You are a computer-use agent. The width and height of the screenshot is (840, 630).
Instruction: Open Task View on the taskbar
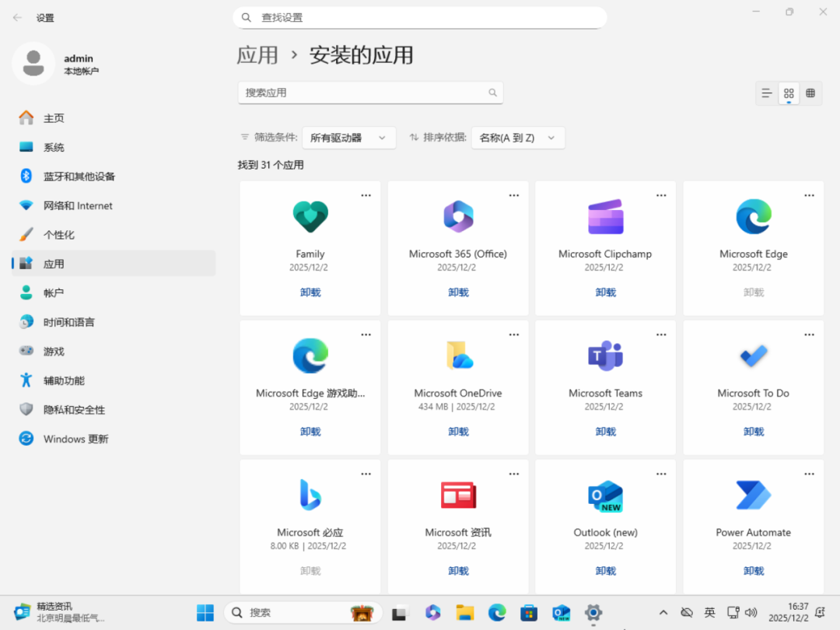click(400, 612)
